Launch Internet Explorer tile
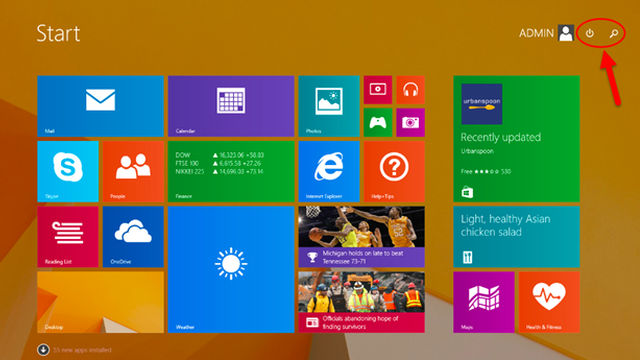Viewport: 640px width, 360px height. click(329, 171)
